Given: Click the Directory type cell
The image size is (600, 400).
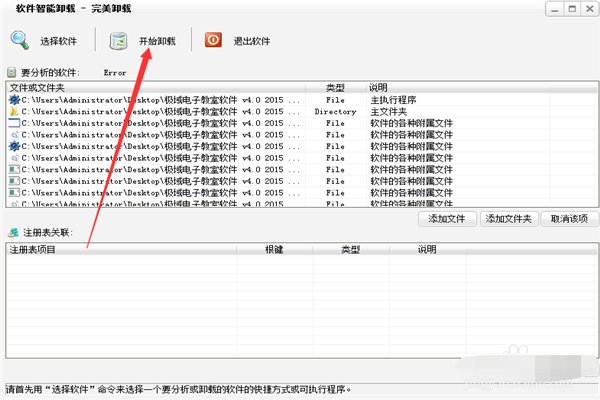Looking at the screenshot, I should 335,112.
